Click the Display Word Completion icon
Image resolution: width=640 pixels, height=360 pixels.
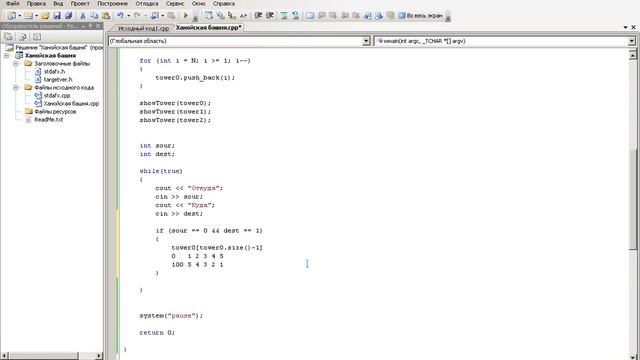pyautogui.click(x=243, y=16)
